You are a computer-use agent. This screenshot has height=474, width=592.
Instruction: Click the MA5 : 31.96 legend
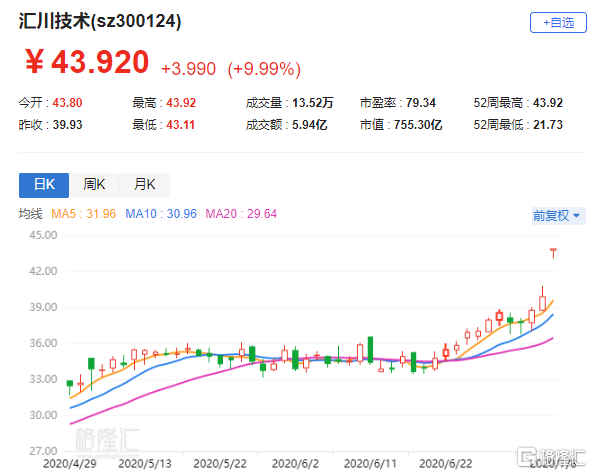(x=83, y=214)
